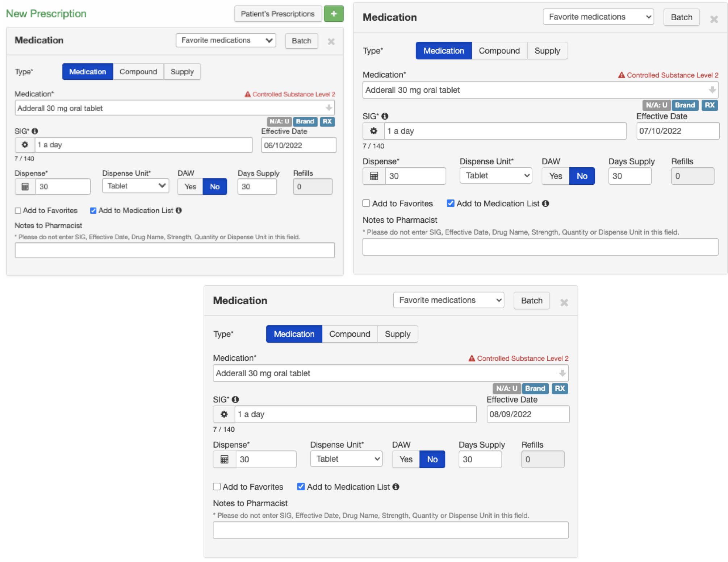Uncheck Add to Medication List in 06/10/2022 prescription
This screenshot has width=728, height=562.
(93, 211)
